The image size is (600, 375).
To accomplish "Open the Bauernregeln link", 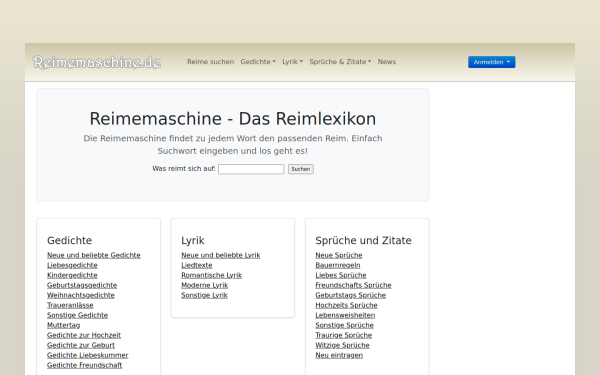I will [x=338, y=265].
